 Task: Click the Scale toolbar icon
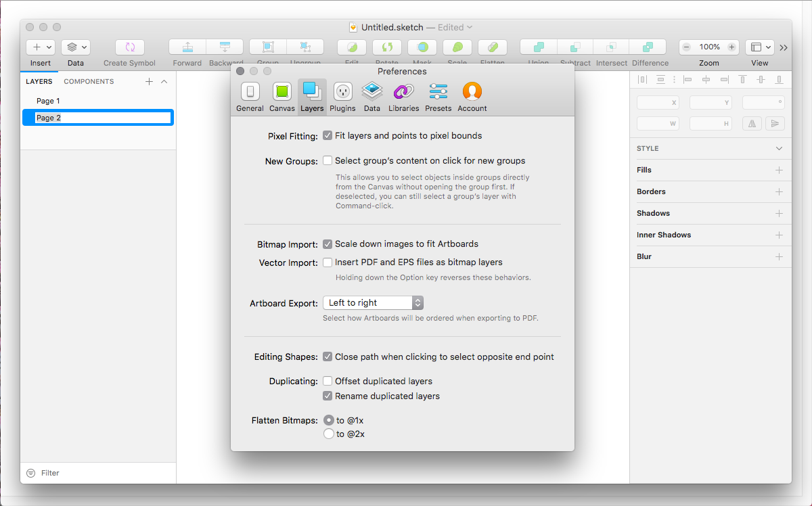457,47
